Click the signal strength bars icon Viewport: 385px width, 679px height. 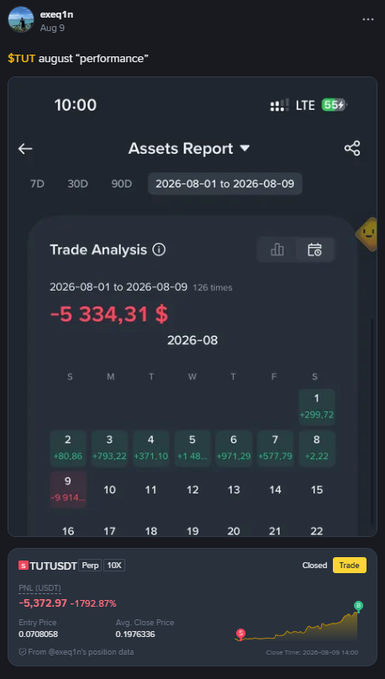coord(279,105)
